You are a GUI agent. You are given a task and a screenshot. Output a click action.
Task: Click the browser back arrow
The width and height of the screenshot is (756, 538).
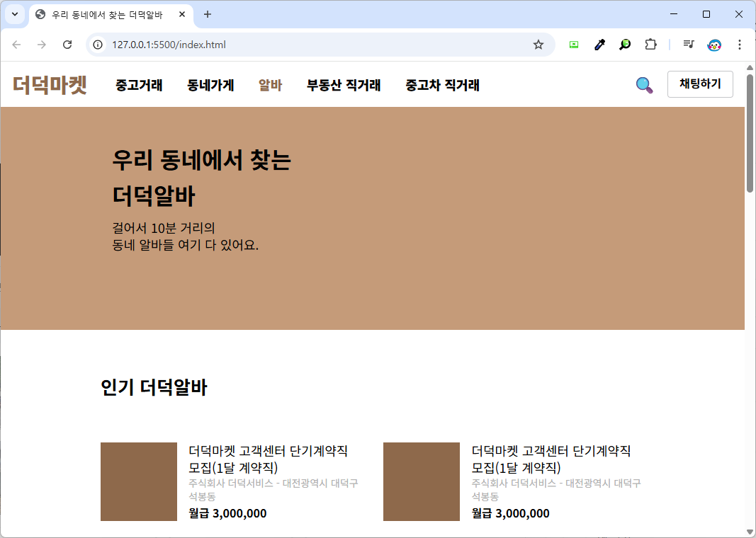(17, 45)
